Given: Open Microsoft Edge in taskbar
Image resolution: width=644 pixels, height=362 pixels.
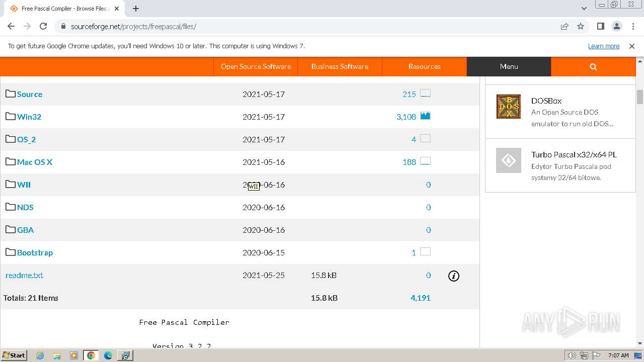Looking at the screenshot, I should 108,355.
